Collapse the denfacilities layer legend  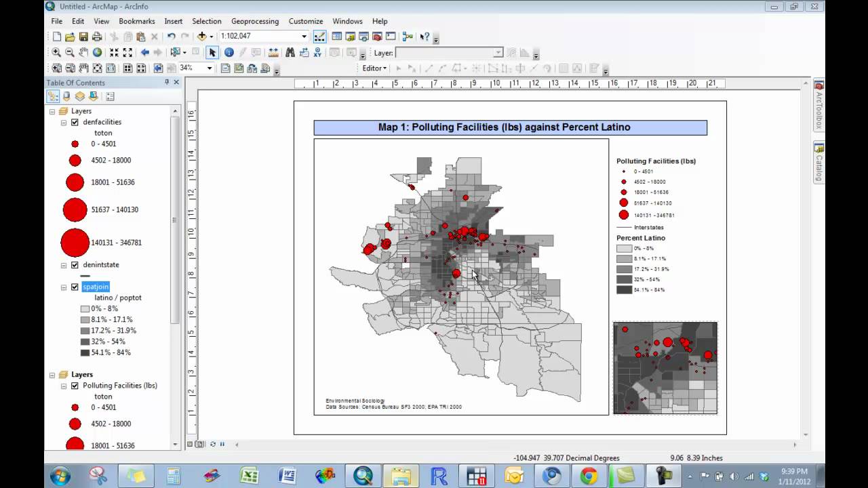[x=64, y=122]
